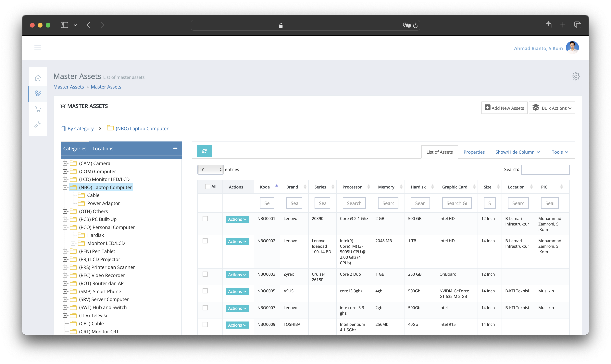Check the All checkbox in table header
The width and height of the screenshot is (611, 364).
click(x=207, y=186)
